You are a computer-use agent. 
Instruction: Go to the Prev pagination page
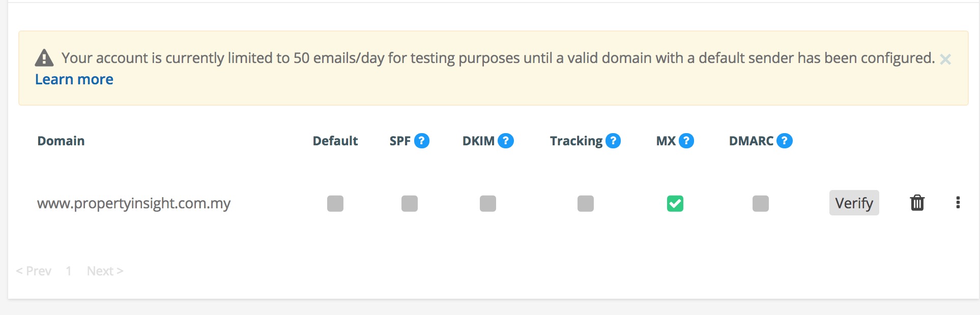[34, 271]
